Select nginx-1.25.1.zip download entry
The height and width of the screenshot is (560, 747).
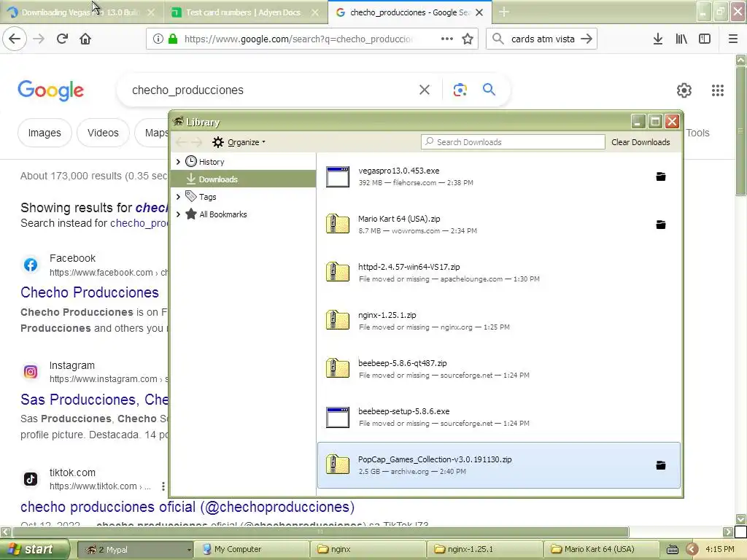pos(499,321)
